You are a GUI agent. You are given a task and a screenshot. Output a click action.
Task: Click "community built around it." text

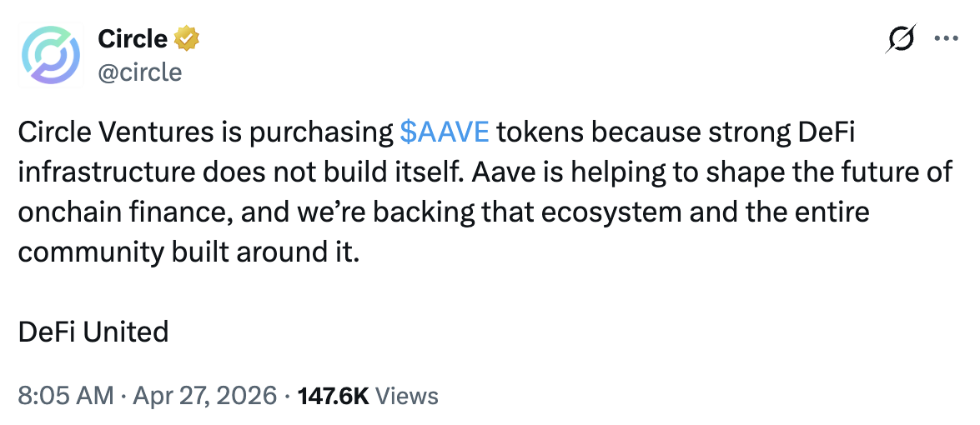(x=188, y=252)
